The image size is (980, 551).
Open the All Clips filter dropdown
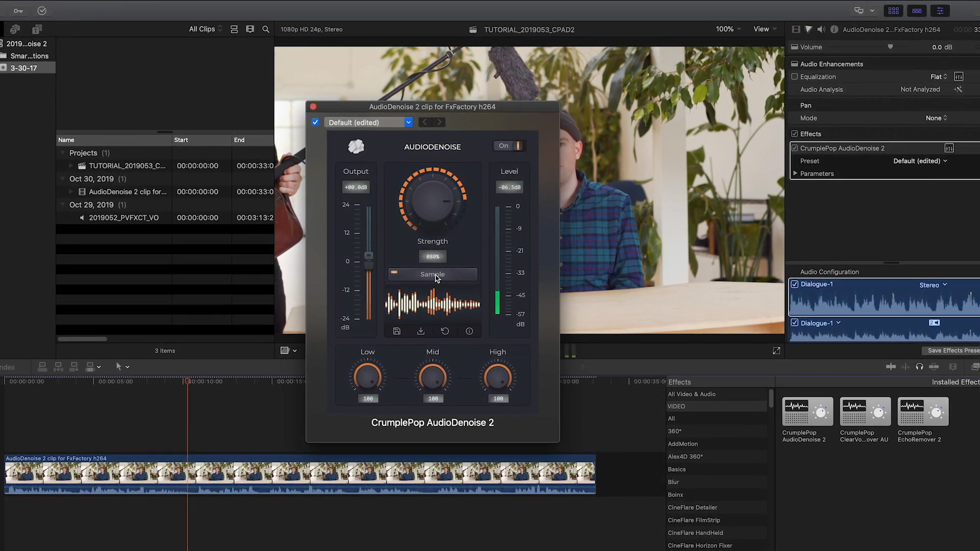(x=206, y=29)
